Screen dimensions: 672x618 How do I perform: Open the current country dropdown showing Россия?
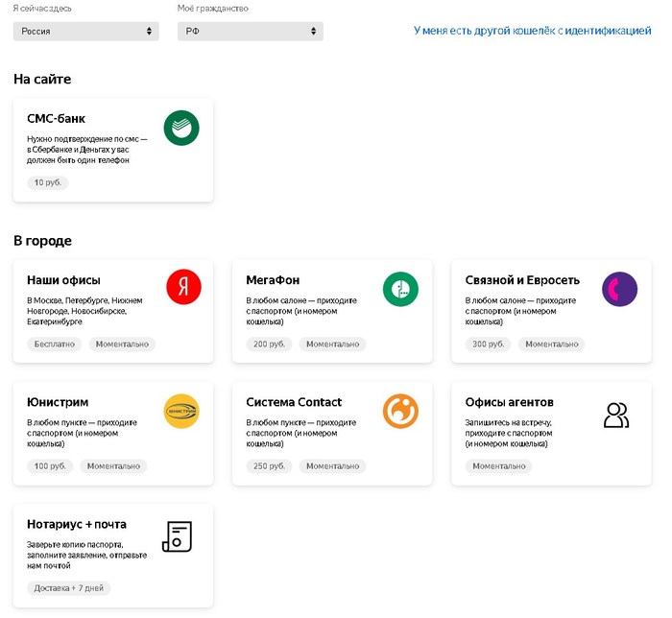click(x=86, y=31)
